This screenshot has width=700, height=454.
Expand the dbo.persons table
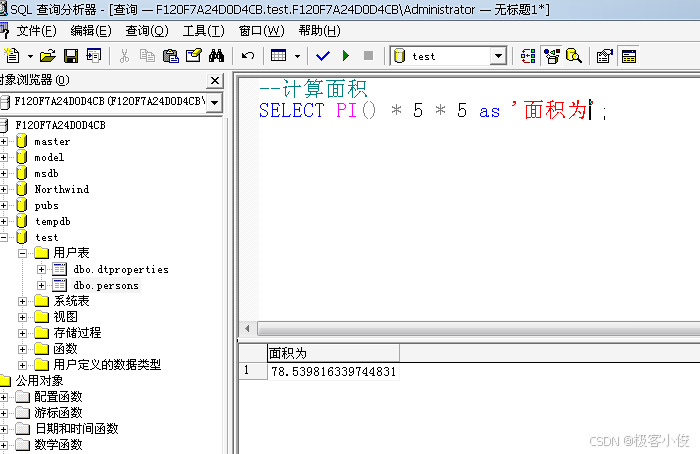point(42,286)
